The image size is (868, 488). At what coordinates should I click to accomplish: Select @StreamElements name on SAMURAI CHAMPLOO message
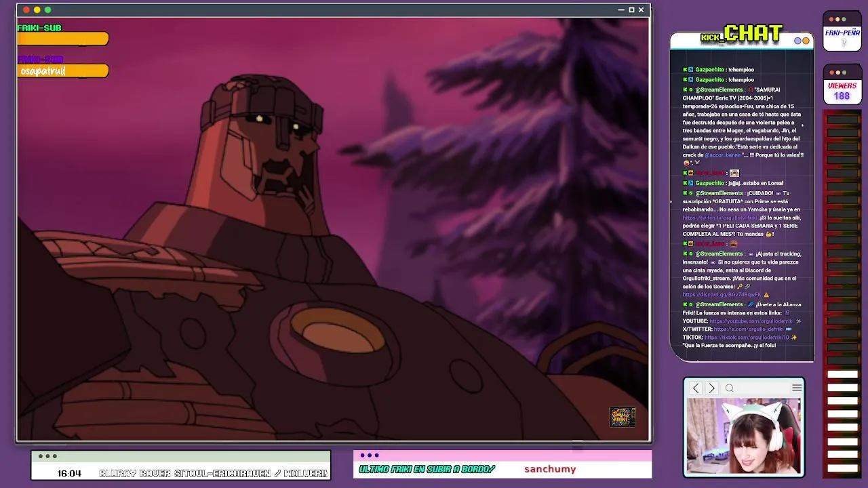pos(719,89)
